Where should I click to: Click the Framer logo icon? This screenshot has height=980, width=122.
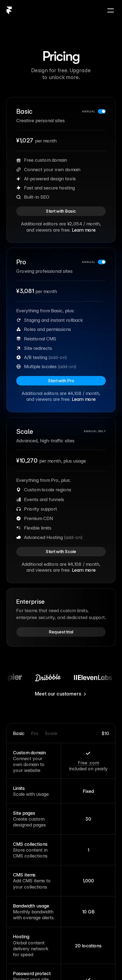[x=9, y=10]
